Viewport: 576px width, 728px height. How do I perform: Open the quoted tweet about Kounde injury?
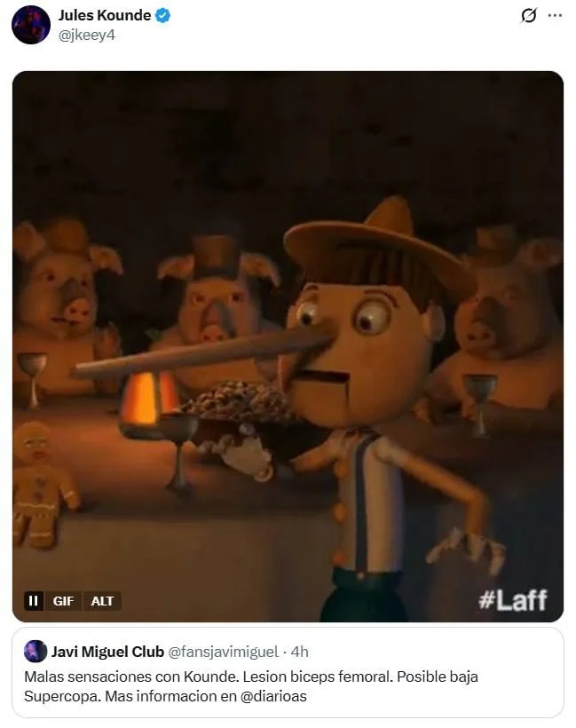[288, 673]
